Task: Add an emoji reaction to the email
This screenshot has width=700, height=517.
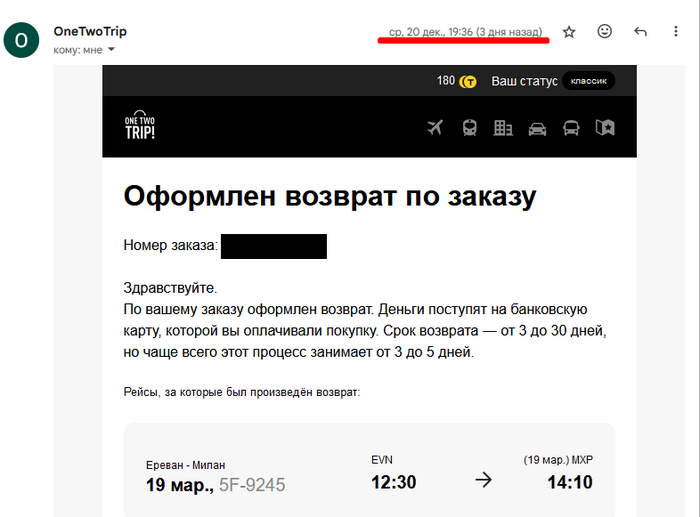Action: [604, 31]
